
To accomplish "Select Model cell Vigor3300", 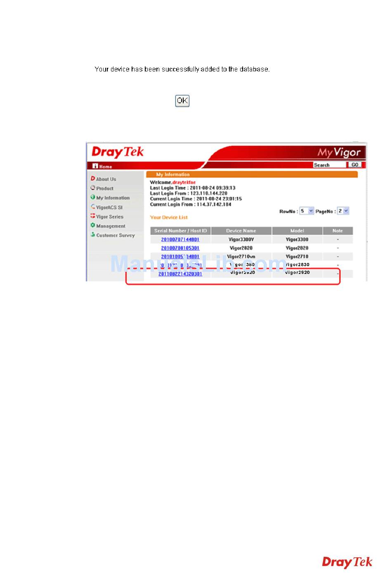I will pyautogui.click(x=297, y=240).
